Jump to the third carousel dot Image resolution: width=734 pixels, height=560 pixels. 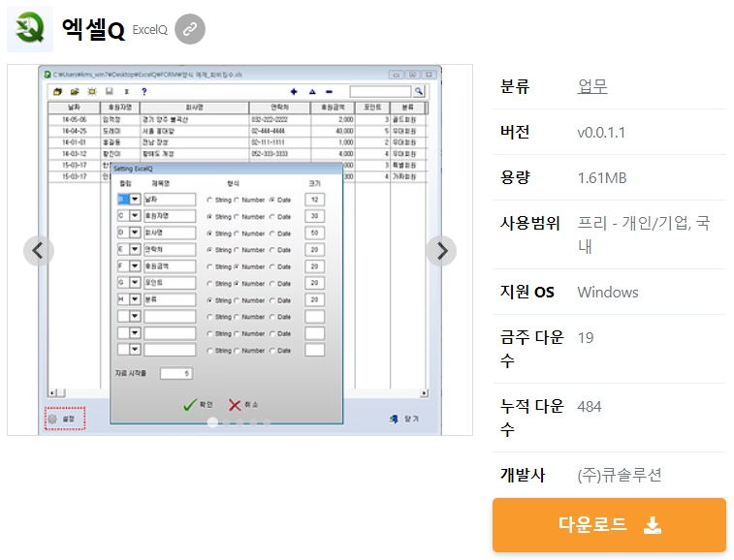coord(240,423)
